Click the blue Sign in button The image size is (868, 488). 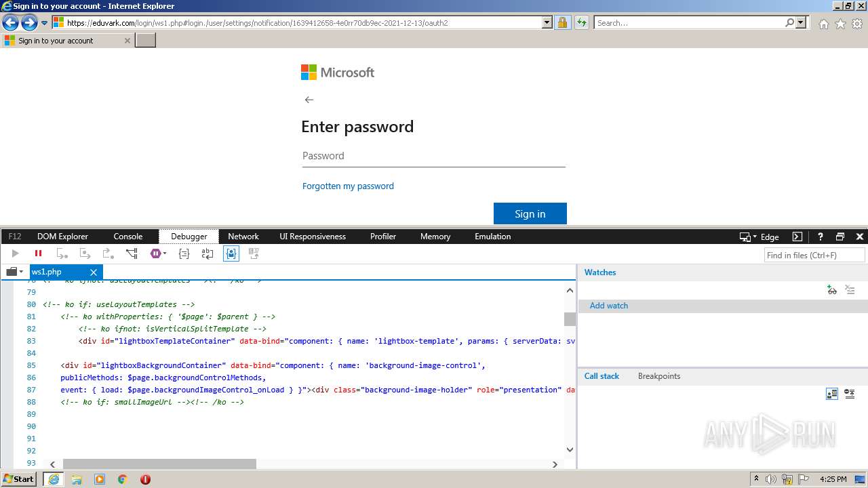[x=530, y=213]
